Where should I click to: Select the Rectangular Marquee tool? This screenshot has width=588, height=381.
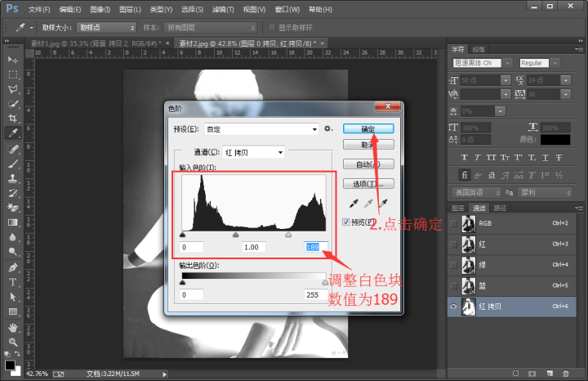click(13, 74)
